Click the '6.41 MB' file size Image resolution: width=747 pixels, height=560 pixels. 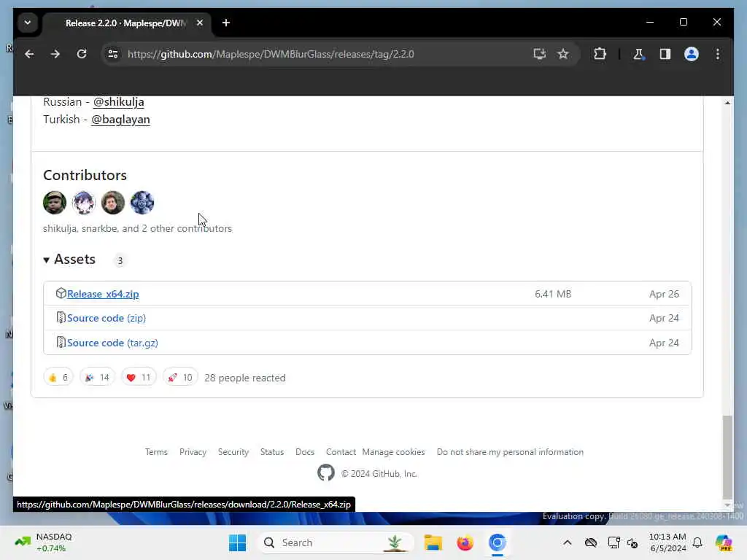coord(553,294)
